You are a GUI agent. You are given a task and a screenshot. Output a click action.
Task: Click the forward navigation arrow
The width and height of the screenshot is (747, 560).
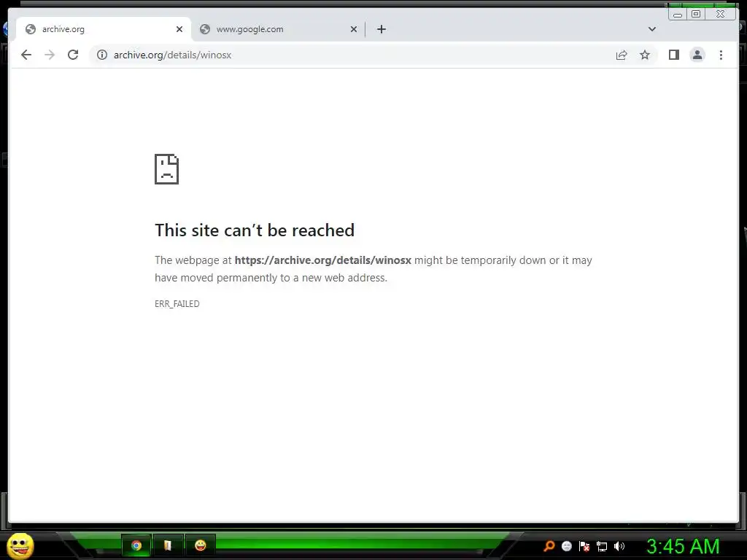[50, 55]
